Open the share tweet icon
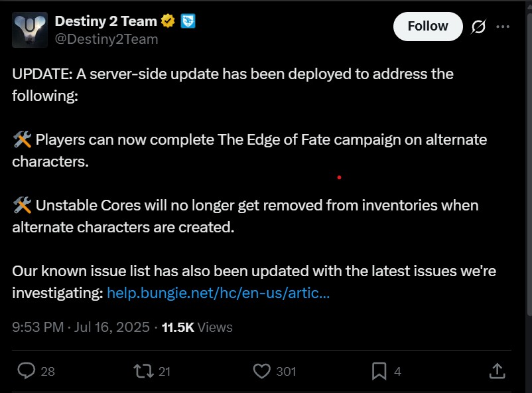532x393 pixels. coord(497,371)
